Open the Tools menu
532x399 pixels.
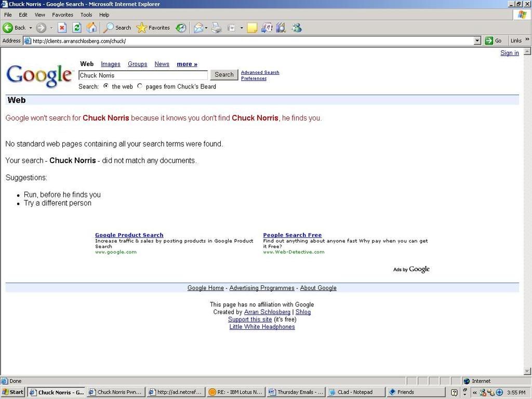pos(86,15)
